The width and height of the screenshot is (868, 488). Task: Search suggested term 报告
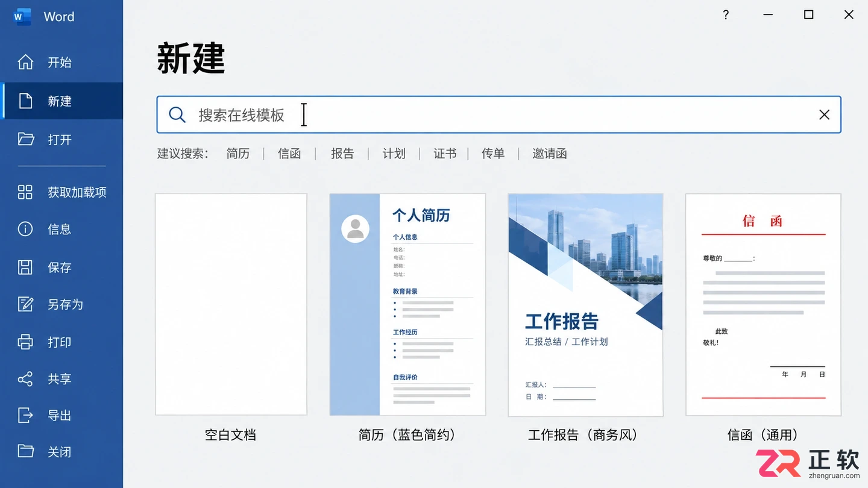[342, 154]
